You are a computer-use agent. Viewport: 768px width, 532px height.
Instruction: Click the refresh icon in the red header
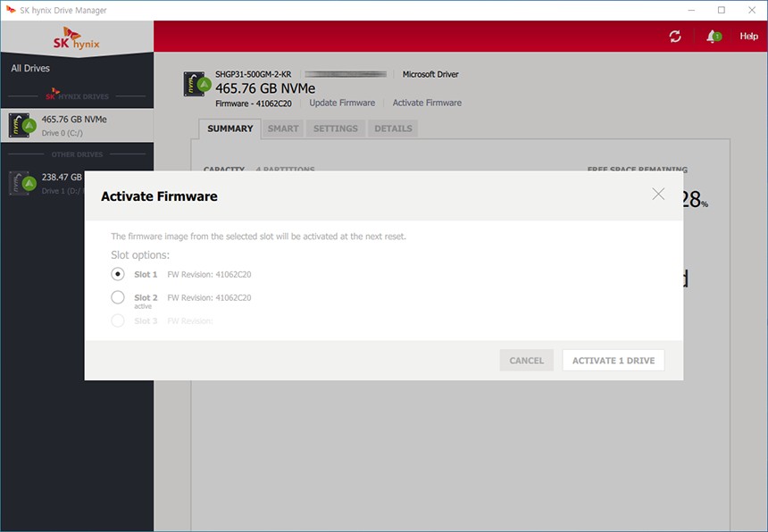click(675, 37)
